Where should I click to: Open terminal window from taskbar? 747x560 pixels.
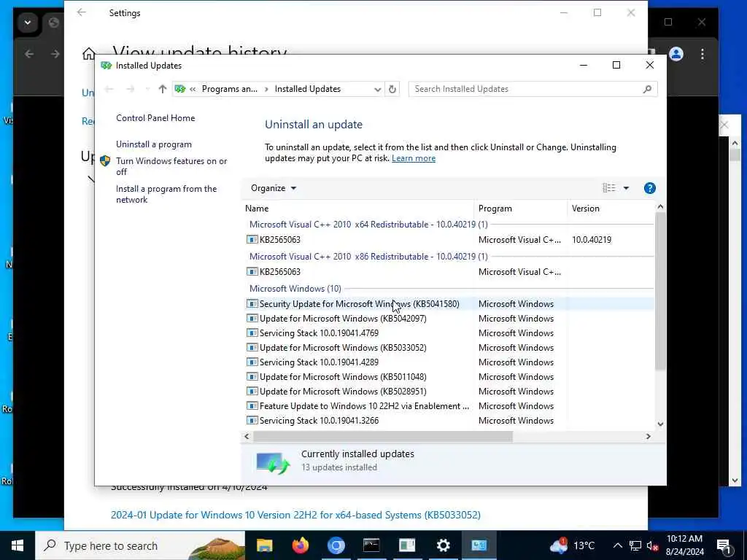[x=371, y=545]
